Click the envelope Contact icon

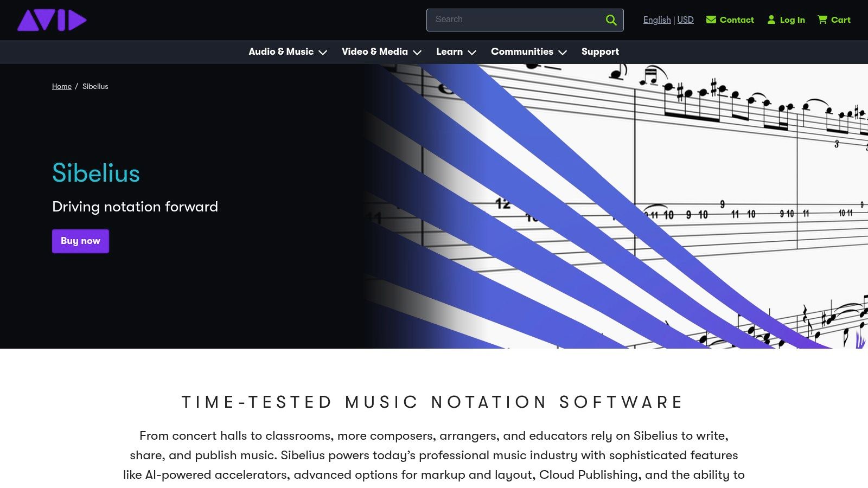tap(711, 20)
